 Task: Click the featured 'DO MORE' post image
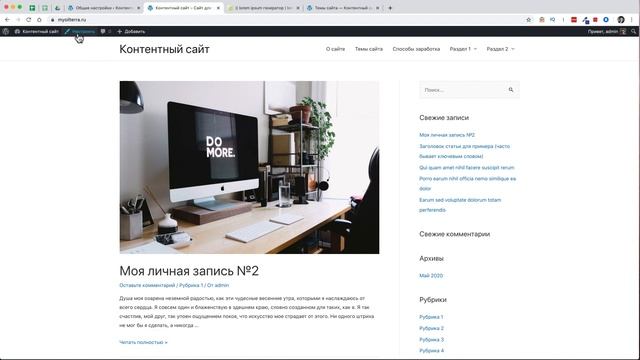pos(249,167)
